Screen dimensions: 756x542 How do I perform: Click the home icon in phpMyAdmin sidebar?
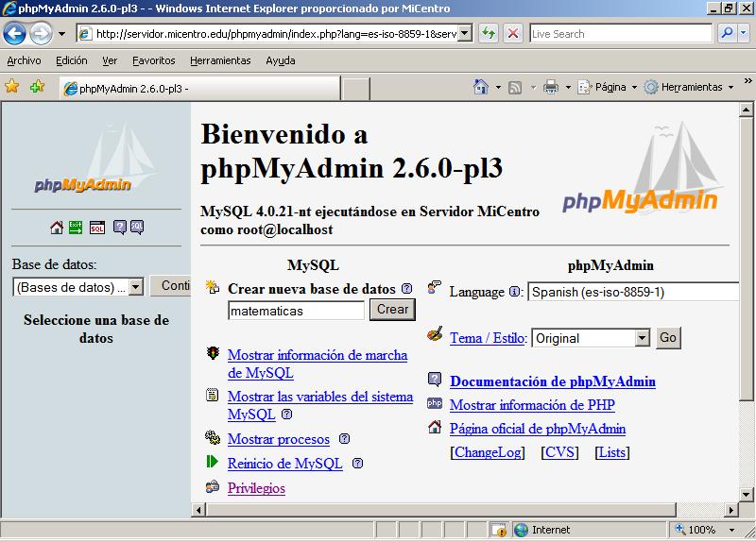[x=57, y=228]
